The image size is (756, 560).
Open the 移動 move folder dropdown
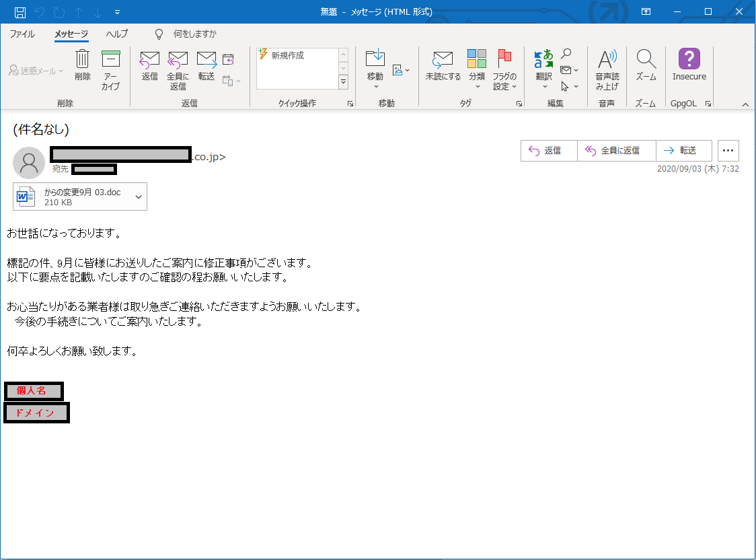point(375,69)
